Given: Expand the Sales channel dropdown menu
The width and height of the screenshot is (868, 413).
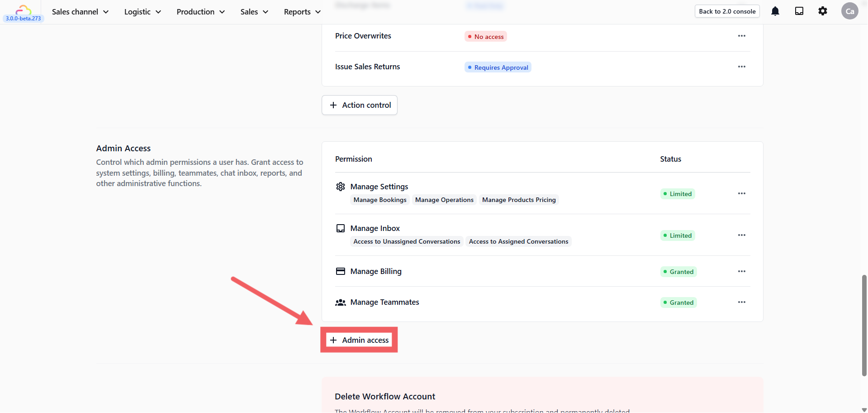Looking at the screenshot, I should pos(80,12).
